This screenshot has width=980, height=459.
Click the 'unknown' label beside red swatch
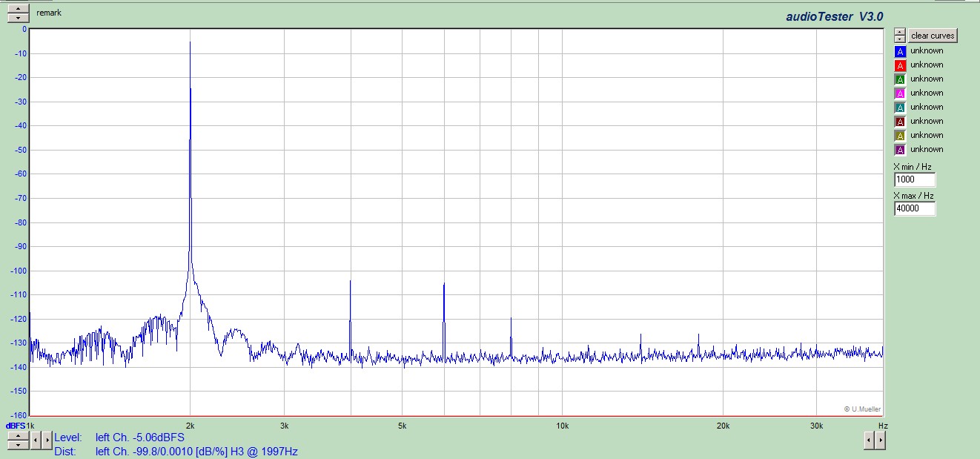[927, 65]
